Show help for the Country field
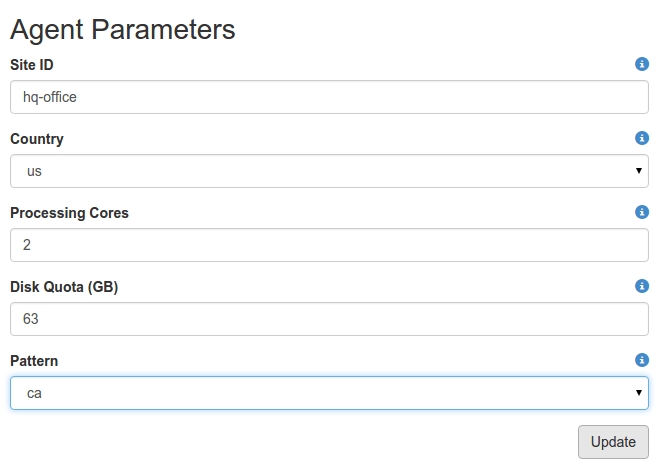657x474 pixels. tap(642, 138)
